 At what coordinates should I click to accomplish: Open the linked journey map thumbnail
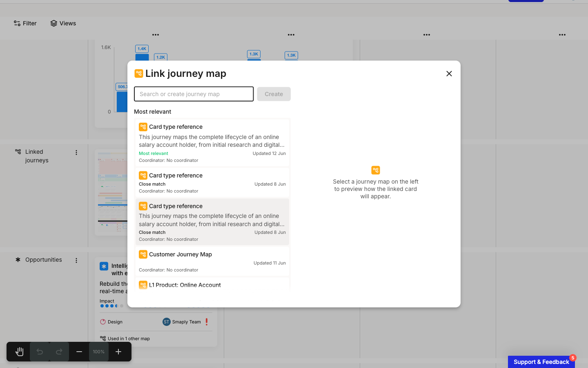(112, 192)
